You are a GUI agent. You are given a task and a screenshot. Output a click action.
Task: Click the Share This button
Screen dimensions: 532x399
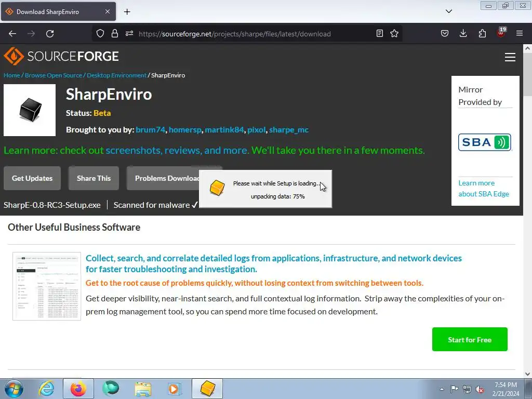tap(94, 178)
